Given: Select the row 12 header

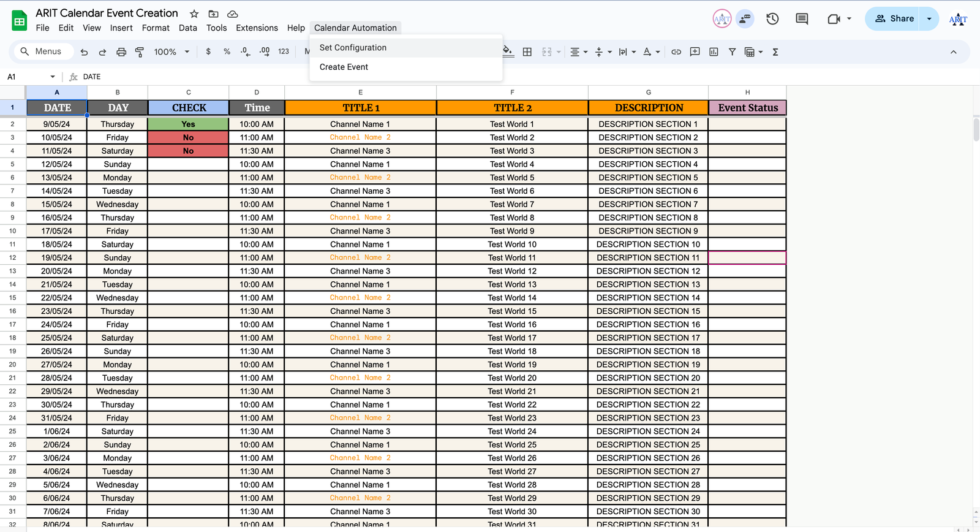Looking at the screenshot, I should pyautogui.click(x=12, y=258).
